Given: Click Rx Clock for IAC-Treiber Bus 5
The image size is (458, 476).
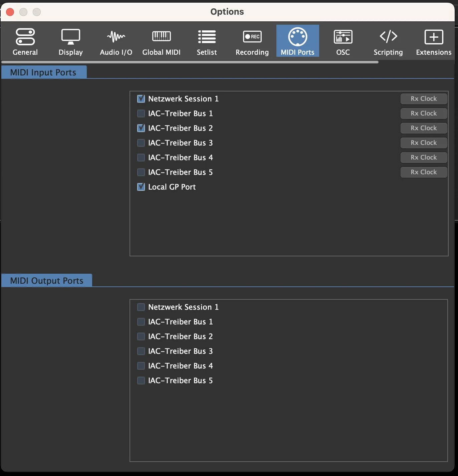Looking at the screenshot, I should (x=423, y=172).
